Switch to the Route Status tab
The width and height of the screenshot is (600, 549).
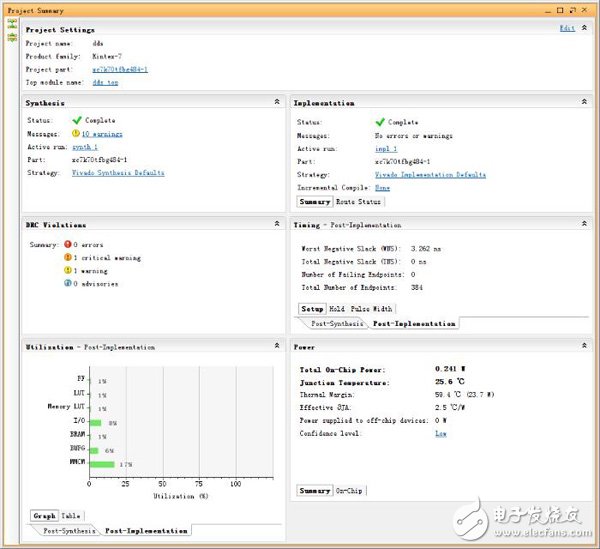click(x=357, y=202)
